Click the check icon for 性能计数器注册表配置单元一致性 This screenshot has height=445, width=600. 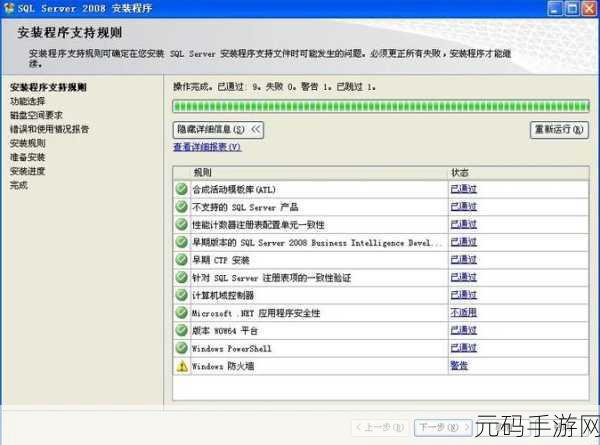[x=181, y=224]
